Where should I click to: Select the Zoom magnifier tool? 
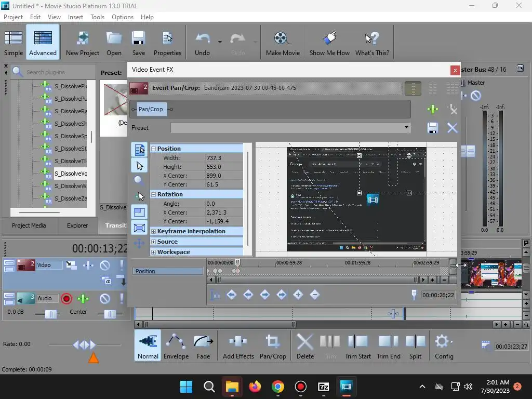point(139,180)
